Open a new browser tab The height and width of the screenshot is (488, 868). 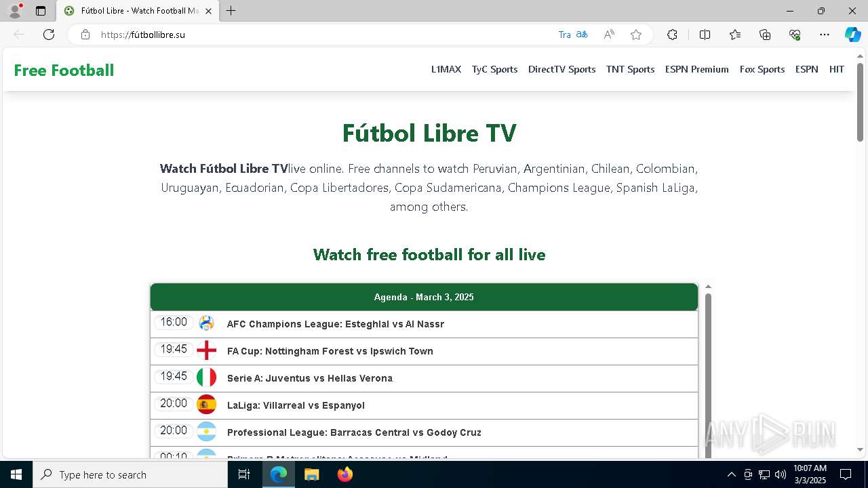[231, 11]
